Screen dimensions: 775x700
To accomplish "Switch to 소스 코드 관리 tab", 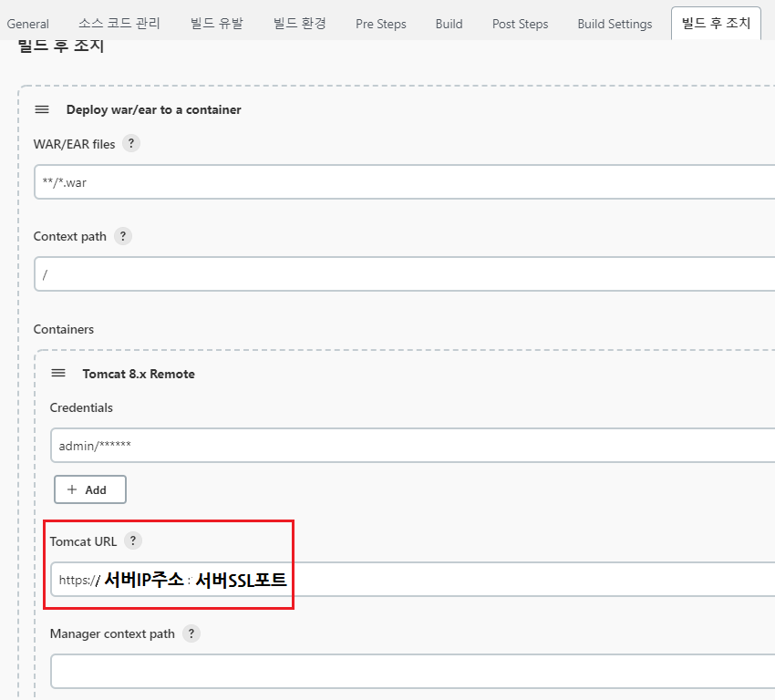I will pyautogui.click(x=119, y=23).
